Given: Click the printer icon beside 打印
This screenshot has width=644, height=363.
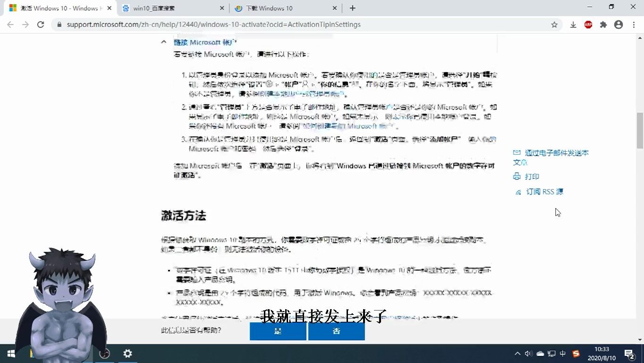Looking at the screenshot, I should tap(517, 176).
